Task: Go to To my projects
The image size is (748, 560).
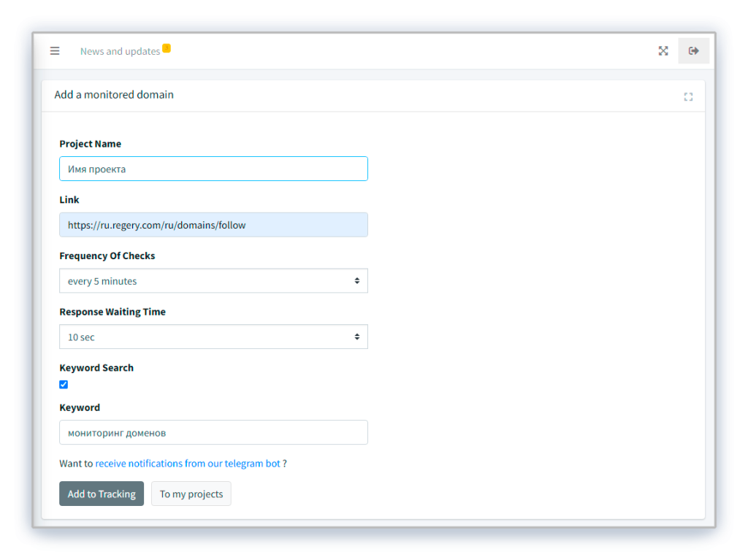Action: click(191, 494)
